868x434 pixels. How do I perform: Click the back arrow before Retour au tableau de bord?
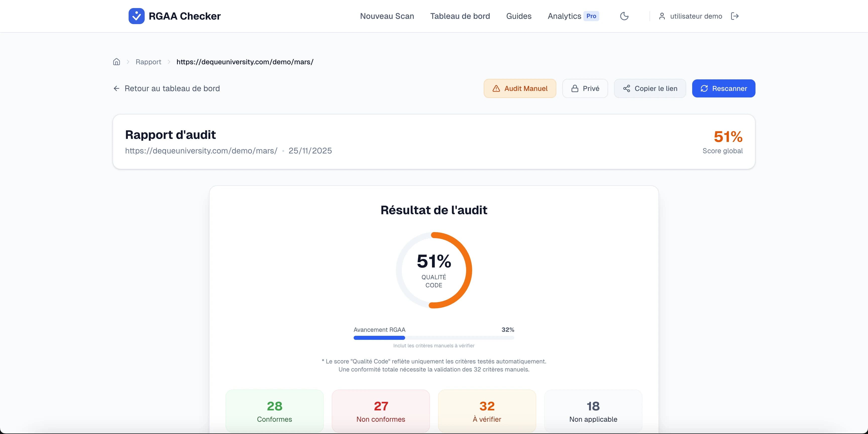click(x=116, y=88)
